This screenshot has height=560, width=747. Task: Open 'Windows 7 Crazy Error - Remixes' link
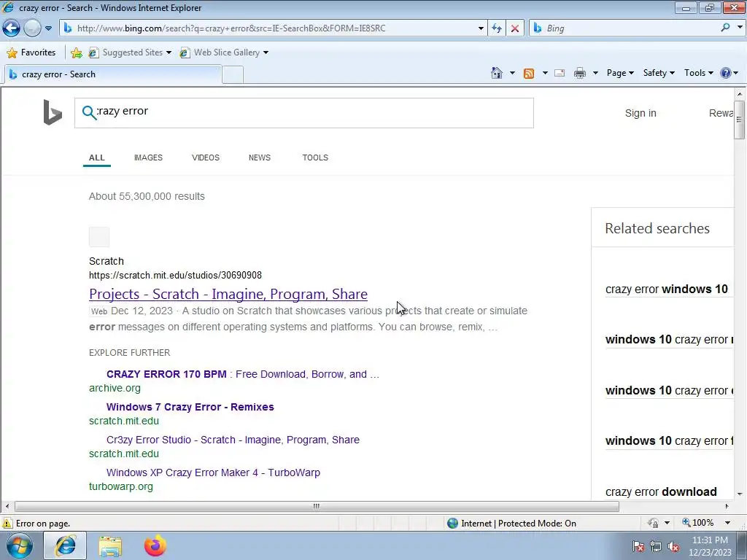click(190, 407)
